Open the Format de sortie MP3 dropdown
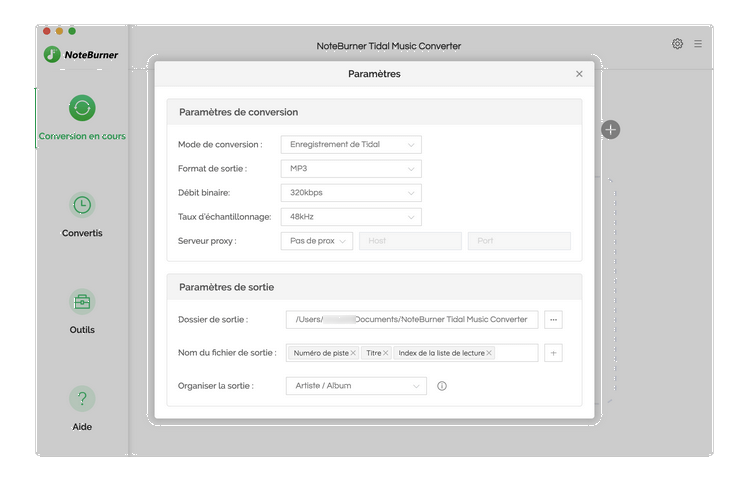This screenshot has height=502, width=749. (x=351, y=169)
